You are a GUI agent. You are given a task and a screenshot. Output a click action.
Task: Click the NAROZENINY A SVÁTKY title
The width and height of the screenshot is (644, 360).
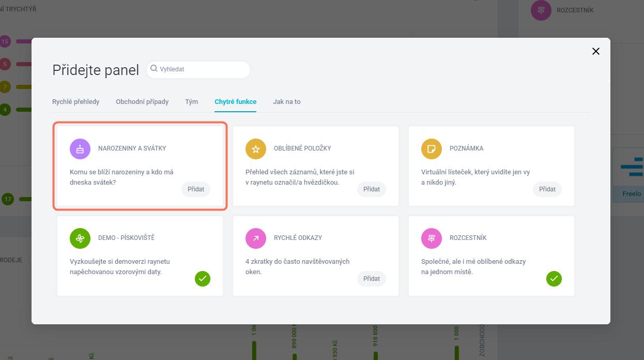132,148
